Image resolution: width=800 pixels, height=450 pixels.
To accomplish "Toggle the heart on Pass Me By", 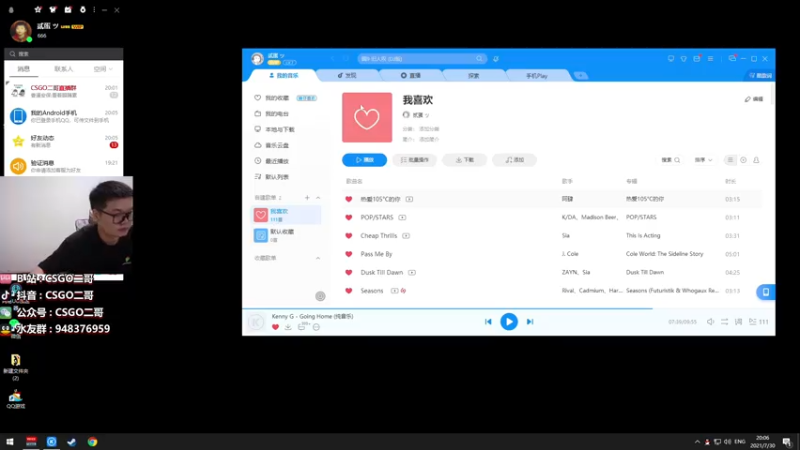I will (349, 254).
